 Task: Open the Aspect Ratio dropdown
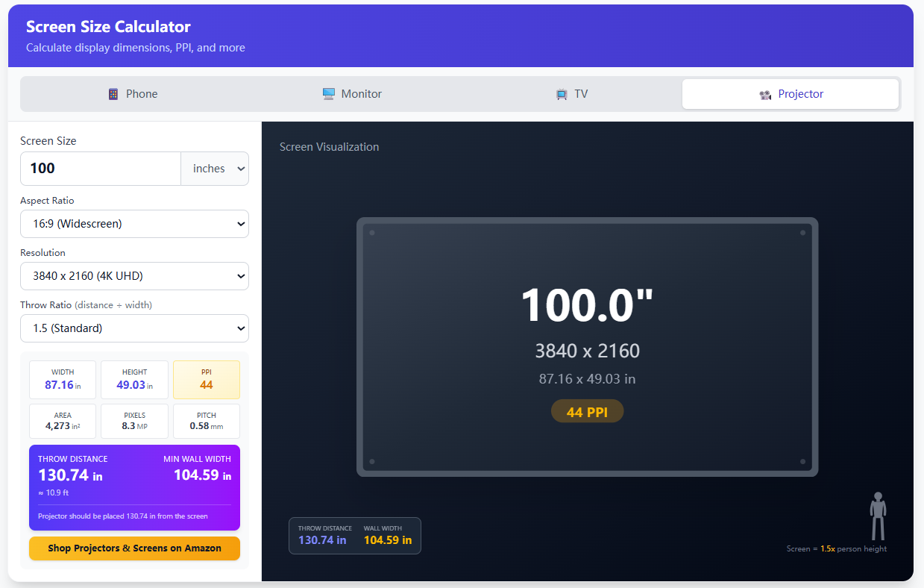134,223
